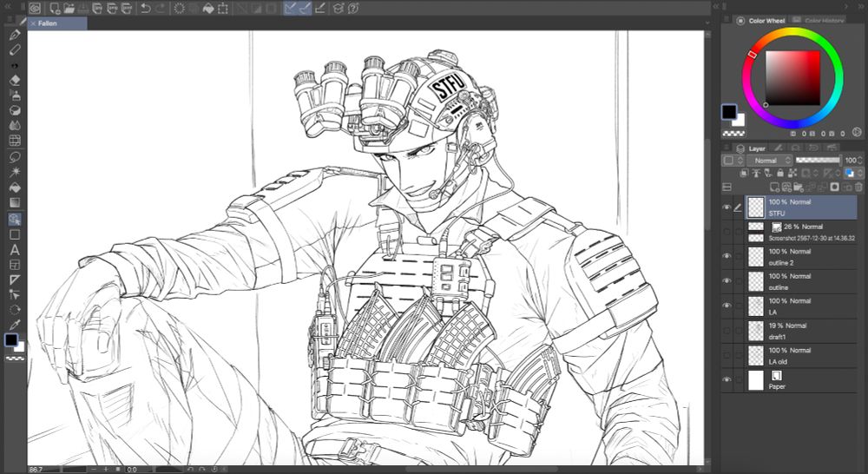Select the outline 2 layer
This screenshot has height=474, width=868.
[x=801, y=257]
